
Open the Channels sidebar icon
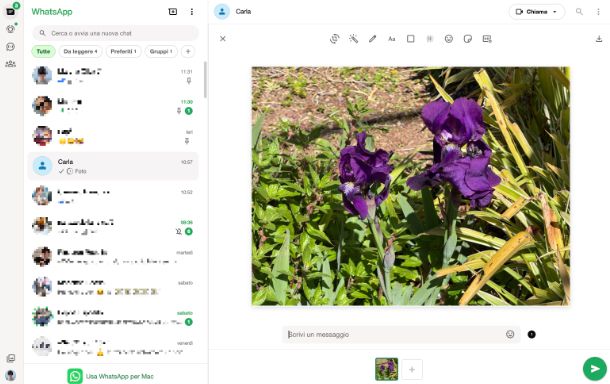pos(11,47)
